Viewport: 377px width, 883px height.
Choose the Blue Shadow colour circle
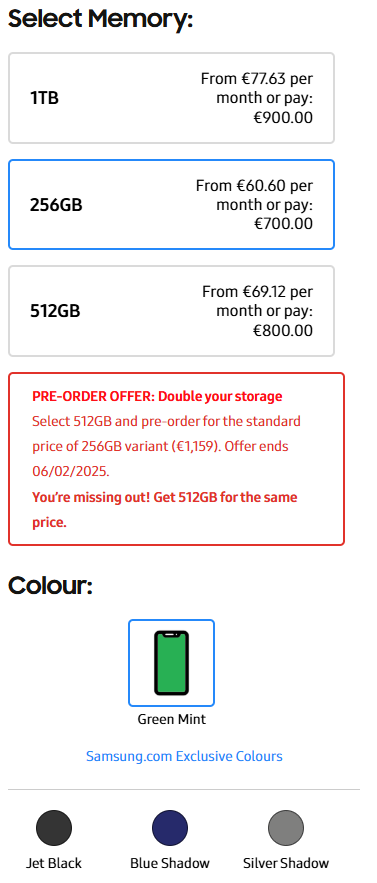(170, 828)
